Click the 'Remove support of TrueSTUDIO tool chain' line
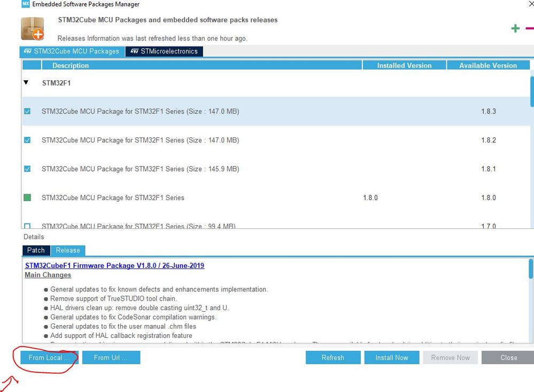Screen dimensions: 534x392 (114, 298)
